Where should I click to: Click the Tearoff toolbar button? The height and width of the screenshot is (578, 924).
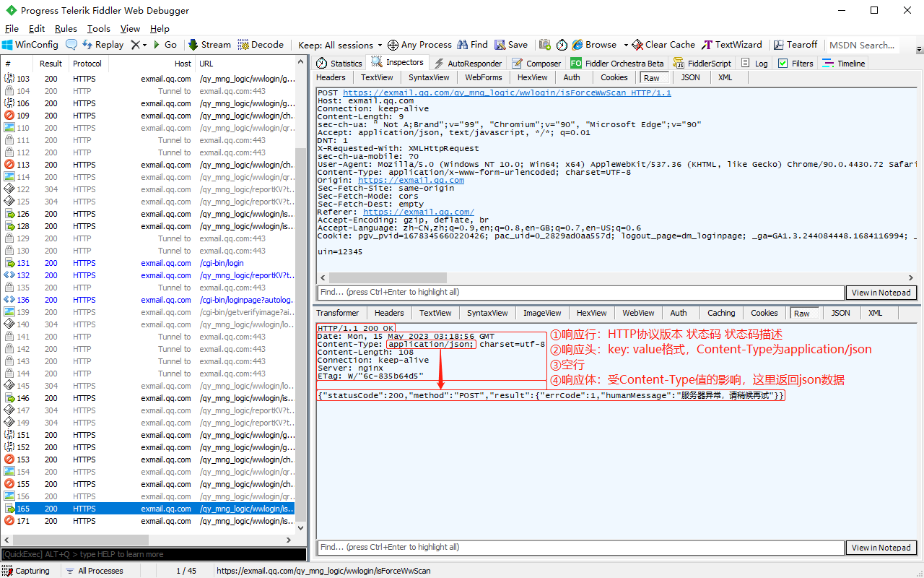[795, 45]
